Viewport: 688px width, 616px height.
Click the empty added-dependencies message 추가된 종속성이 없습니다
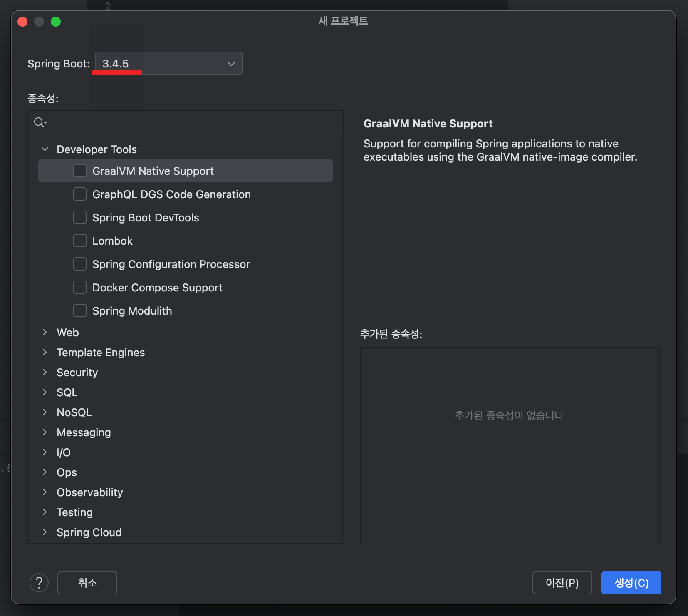[510, 415]
